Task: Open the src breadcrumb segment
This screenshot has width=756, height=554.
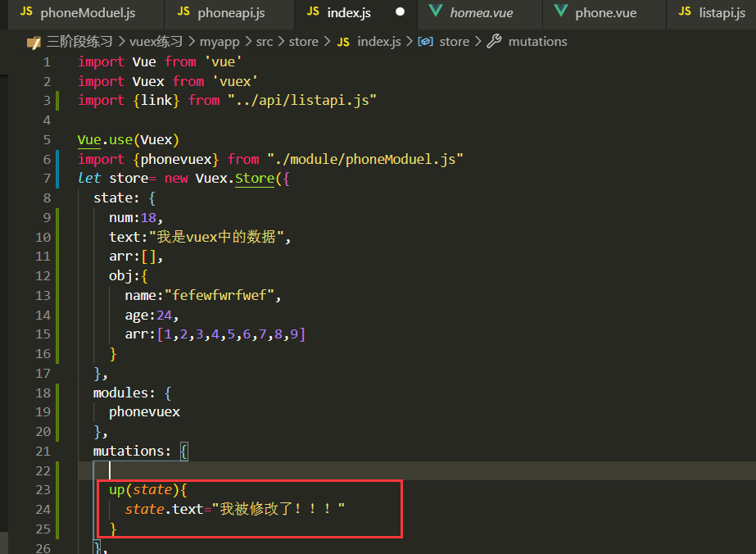Action: (x=265, y=42)
